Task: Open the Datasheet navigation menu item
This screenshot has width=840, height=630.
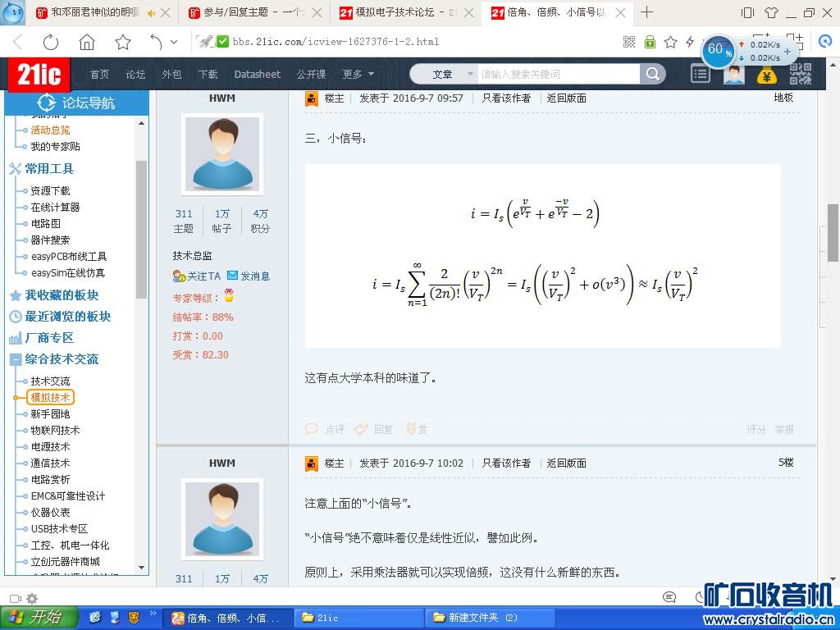Action: point(257,75)
